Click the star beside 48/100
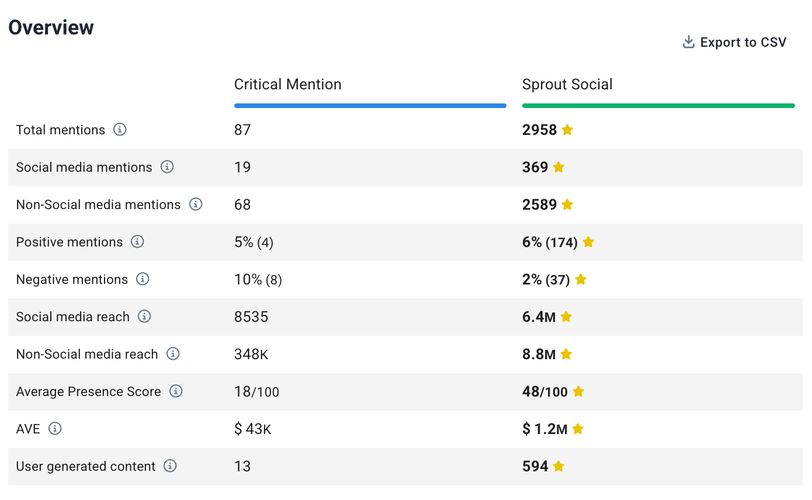The image size is (812, 500). 578,391
